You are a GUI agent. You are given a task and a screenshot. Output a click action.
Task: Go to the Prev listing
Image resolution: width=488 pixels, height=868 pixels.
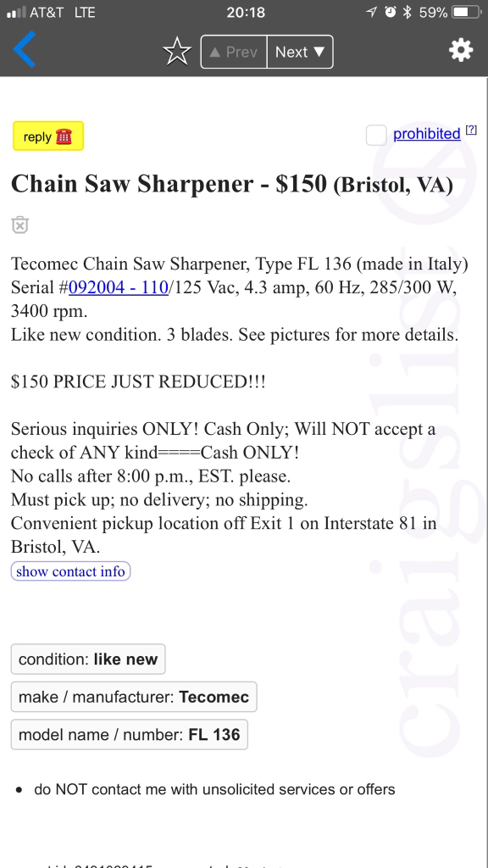tap(234, 52)
